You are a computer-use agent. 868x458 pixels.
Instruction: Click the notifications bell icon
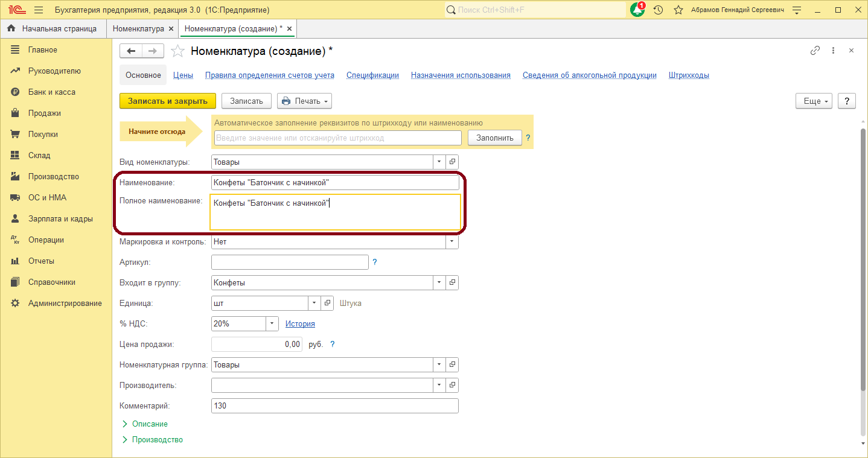pos(637,10)
